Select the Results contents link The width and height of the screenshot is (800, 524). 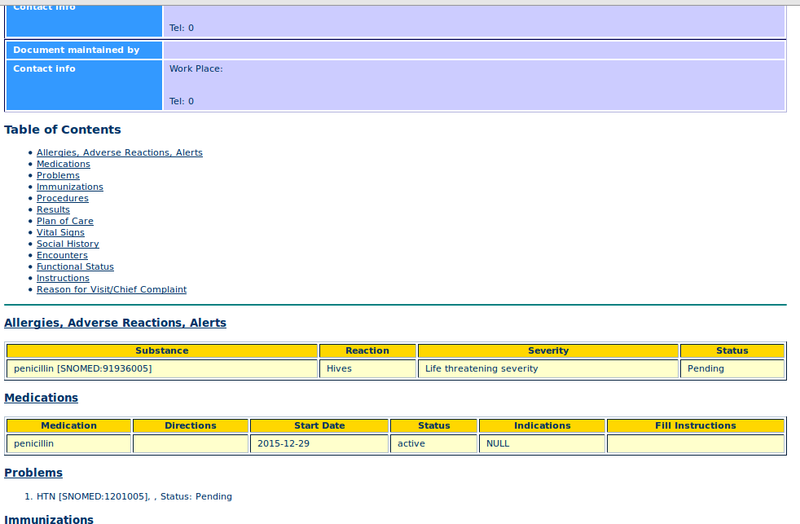click(x=53, y=210)
